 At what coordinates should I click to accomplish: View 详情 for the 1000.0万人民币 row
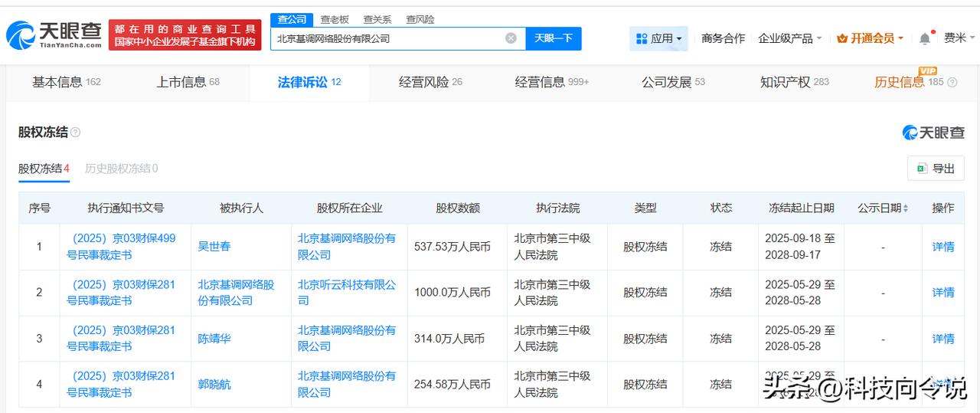pyautogui.click(x=942, y=293)
